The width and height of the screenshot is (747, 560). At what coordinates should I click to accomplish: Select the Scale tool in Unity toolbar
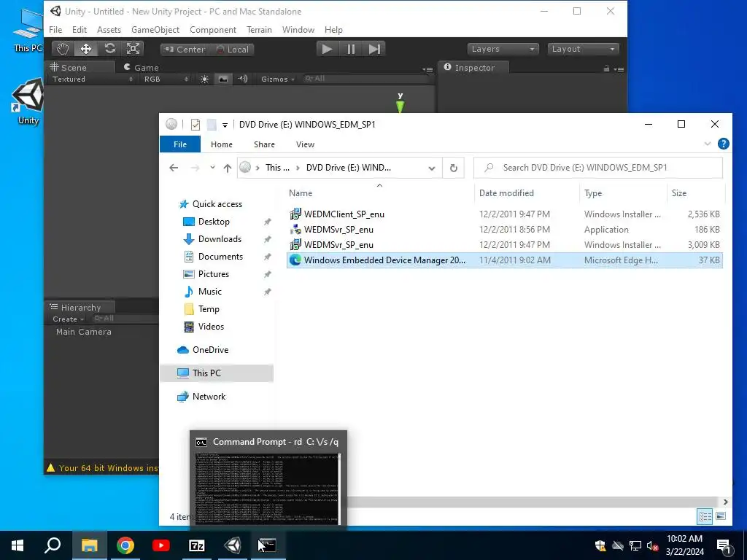click(133, 49)
